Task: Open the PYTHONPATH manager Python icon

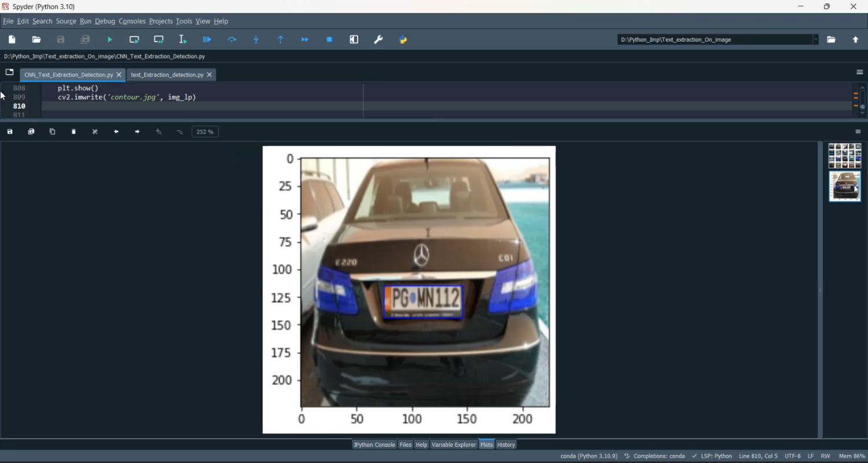Action: coord(403,40)
